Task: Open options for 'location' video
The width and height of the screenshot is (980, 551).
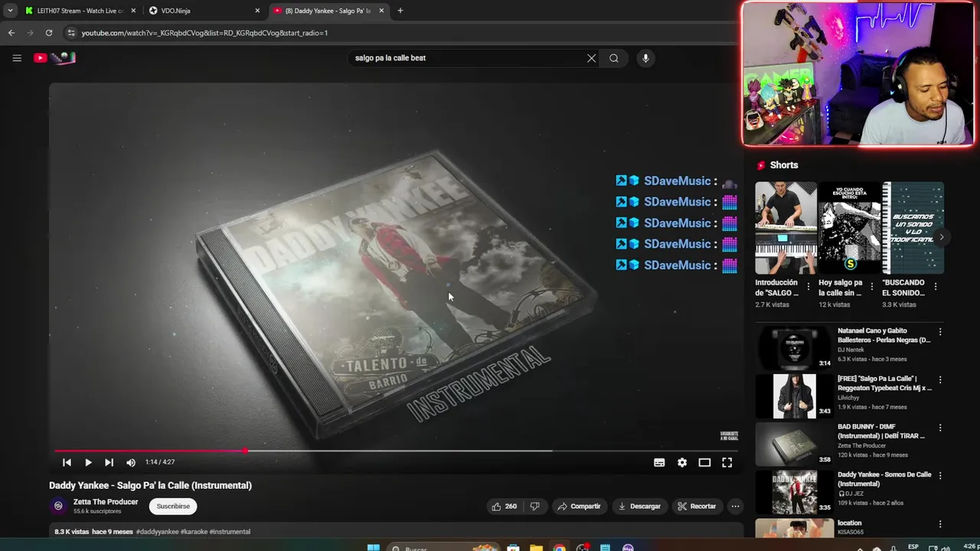Action: point(940,524)
